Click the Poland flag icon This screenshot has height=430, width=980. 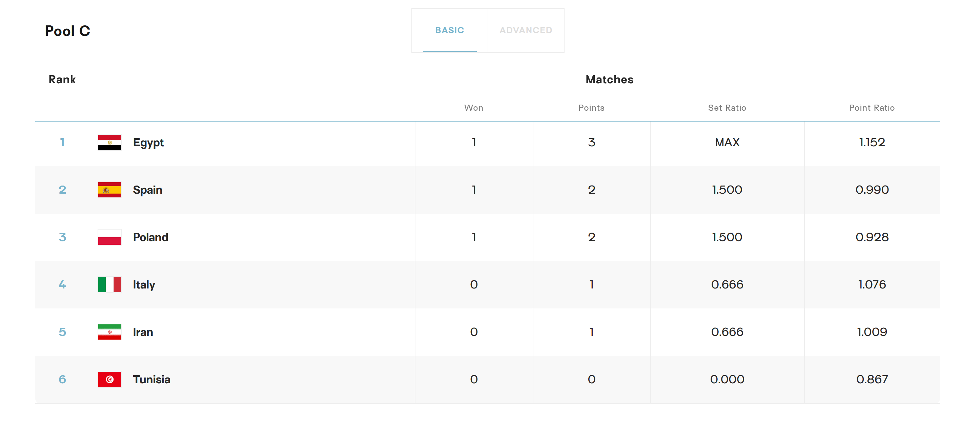(x=109, y=237)
